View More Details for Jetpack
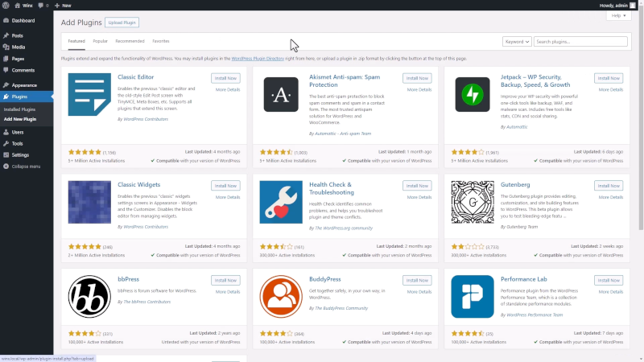This screenshot has width=644, height=362. [x=611, y=89]
